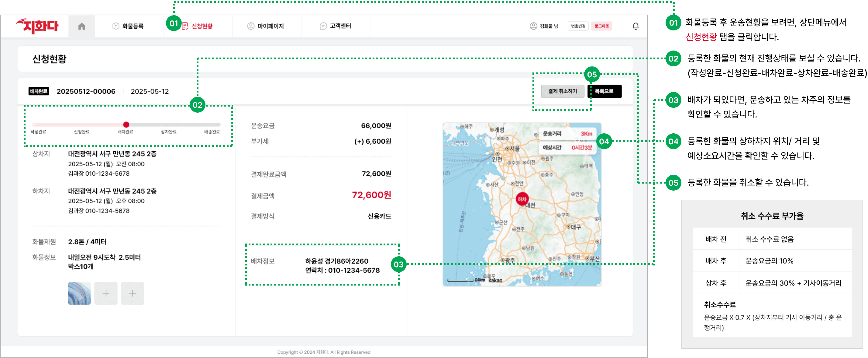Click the 목록으로 button
This screenshot has width=868, height=358.
(604, 91)
